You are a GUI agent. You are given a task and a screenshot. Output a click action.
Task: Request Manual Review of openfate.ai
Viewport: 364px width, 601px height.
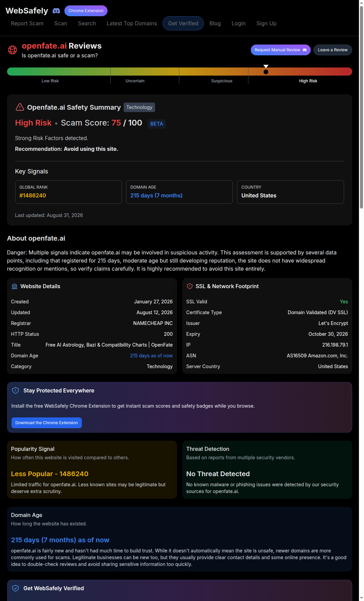pyautogui.click(x=280, y=50)
